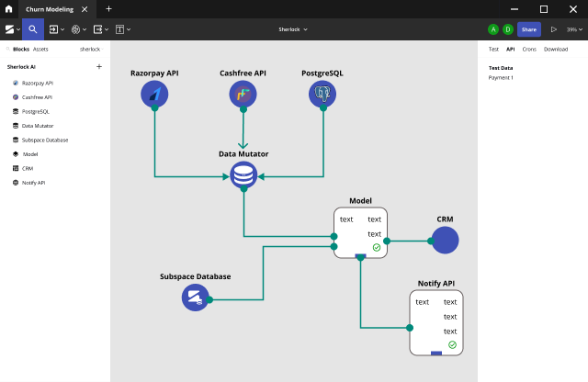Image resolution: width=588 pixels, height=382 pixels.
Task: Click the Notify API block's bottom blue port
Action: [436, 354]
